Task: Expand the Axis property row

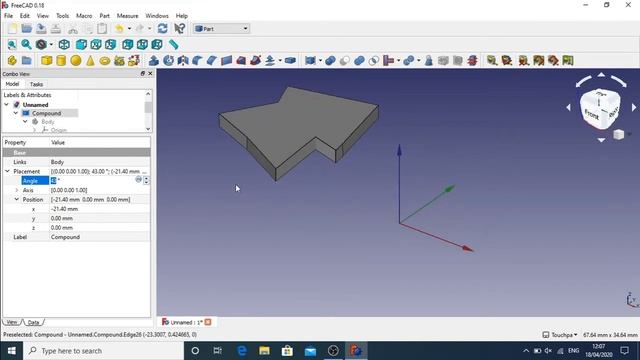Action: pyautogui.click(x=17, y=190)
